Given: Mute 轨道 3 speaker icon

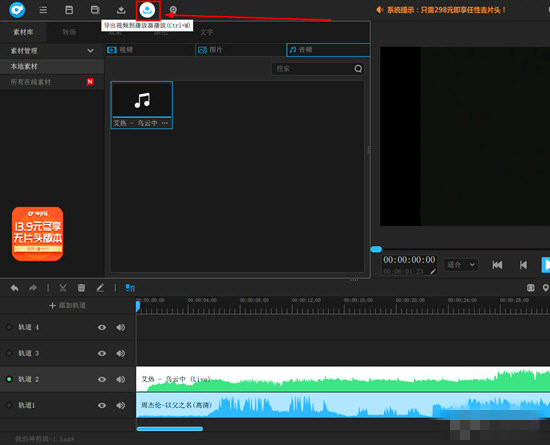Looking at the screenshot, I should click(121, 353).
